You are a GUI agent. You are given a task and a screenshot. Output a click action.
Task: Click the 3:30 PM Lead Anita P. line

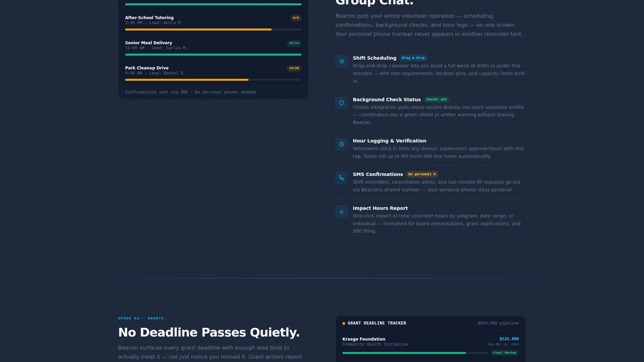[154, 23]
